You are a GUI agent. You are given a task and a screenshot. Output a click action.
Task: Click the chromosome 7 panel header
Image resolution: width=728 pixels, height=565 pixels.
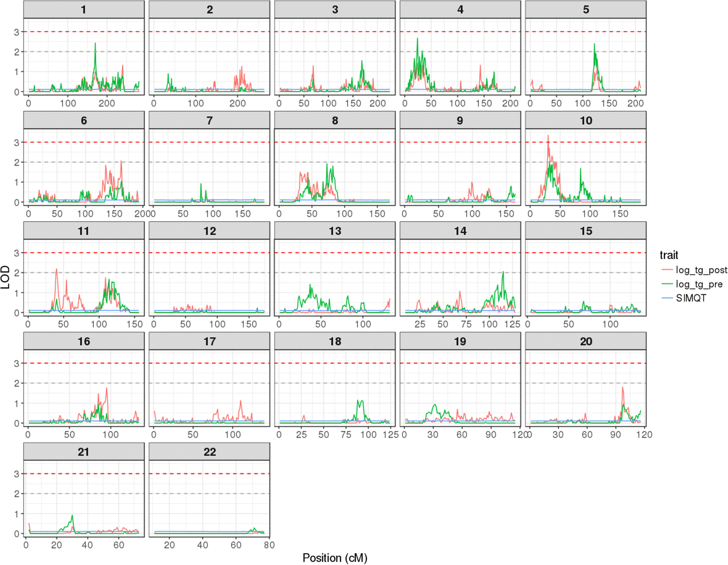[209, 120]
